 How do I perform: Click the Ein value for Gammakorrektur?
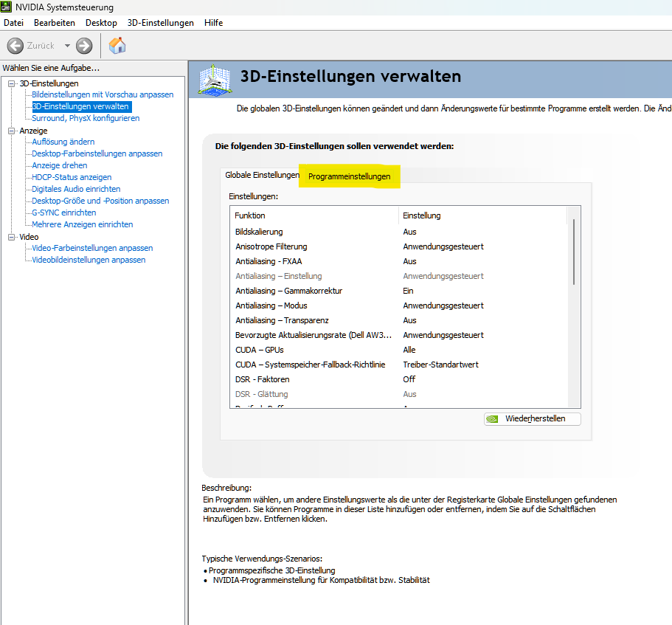[x=408, y=291]
